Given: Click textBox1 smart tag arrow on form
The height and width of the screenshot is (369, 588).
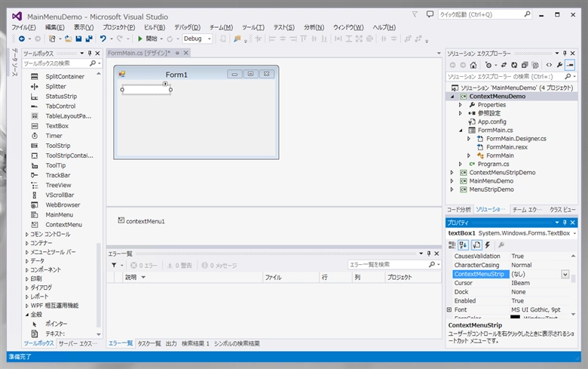Looking at the screenshot, I should (x=165, y=84).
